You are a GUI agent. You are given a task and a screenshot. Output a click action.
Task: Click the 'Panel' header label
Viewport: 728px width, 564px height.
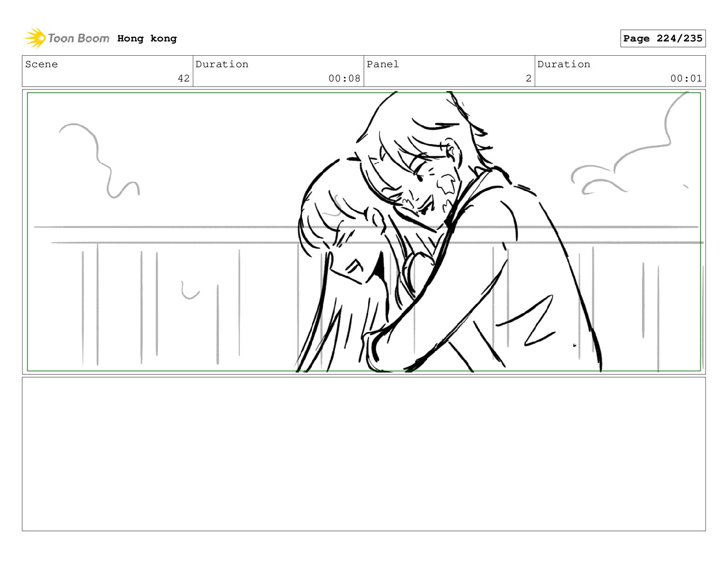tap(383, 64)
